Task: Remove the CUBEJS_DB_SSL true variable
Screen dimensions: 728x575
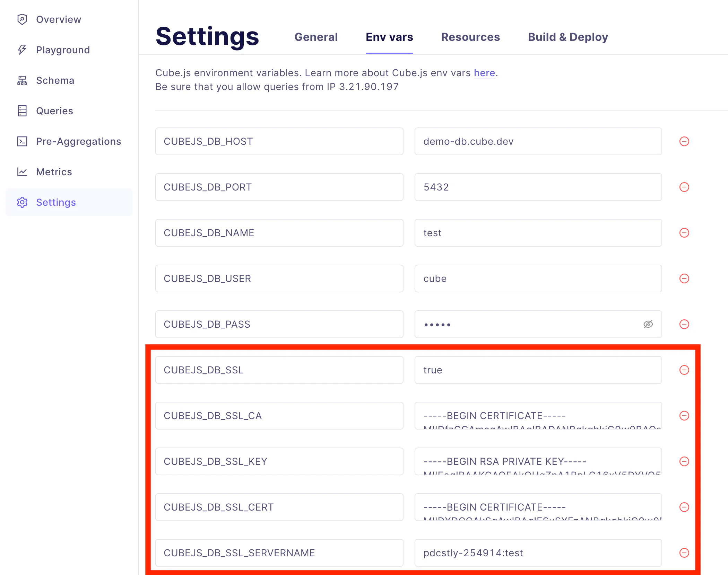Action: tap(684, 370)
